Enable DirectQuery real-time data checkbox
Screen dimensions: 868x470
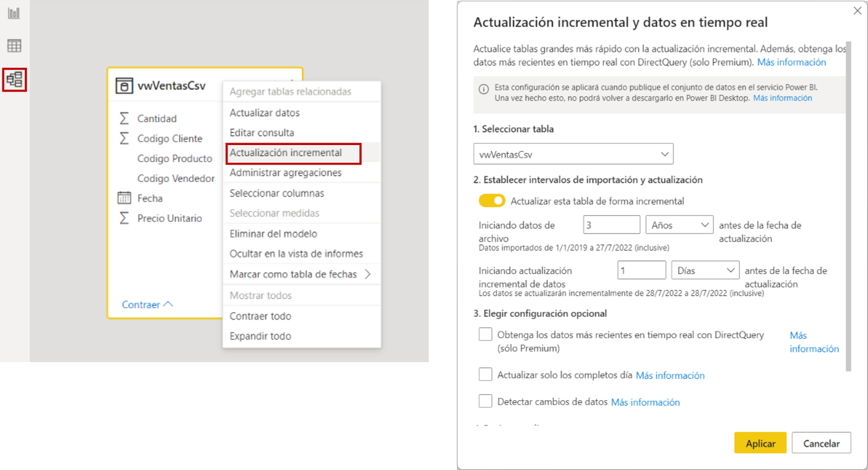[485, 334]
